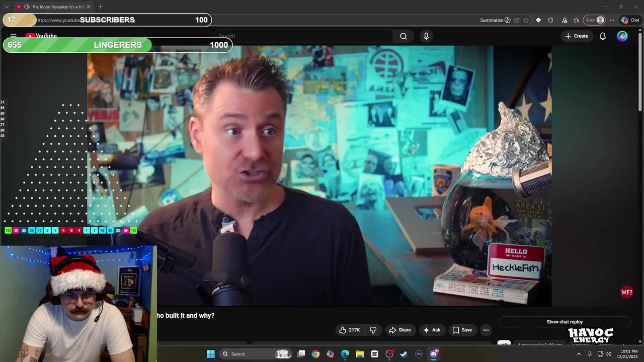Open browser Extensions puzzle icon

(x=550, y=20)
